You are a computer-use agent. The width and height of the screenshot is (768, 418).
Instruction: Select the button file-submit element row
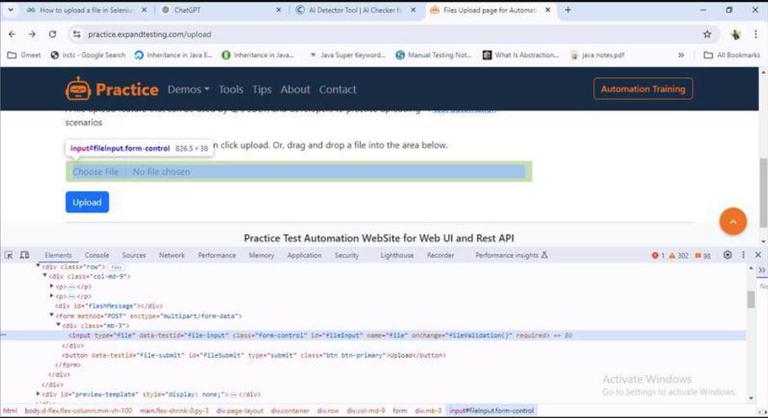tap(254, 355)
